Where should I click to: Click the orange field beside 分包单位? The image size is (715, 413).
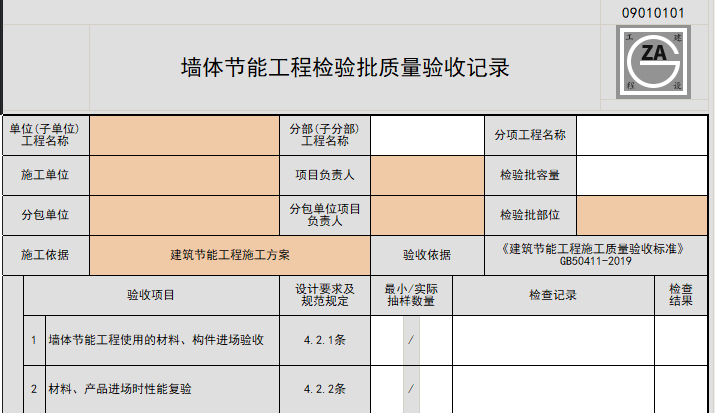(184, 214)
